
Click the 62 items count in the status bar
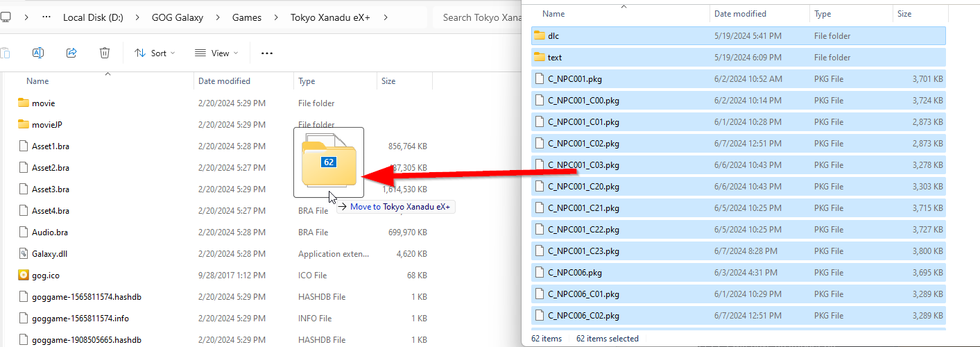[x=547, y=339]
